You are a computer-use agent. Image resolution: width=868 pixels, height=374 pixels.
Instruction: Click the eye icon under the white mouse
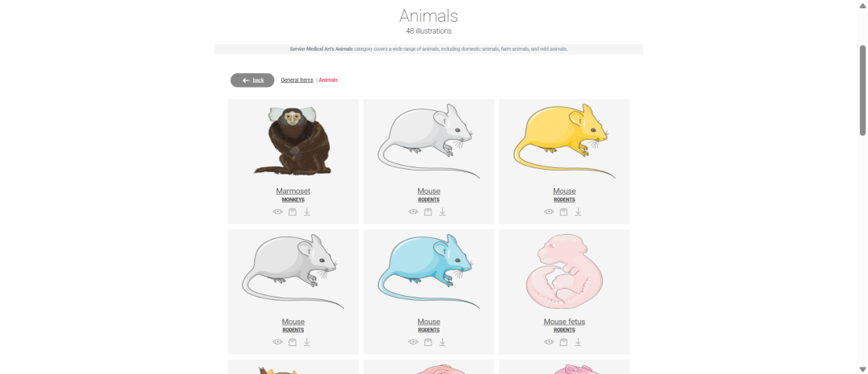[x=413, y=212]
